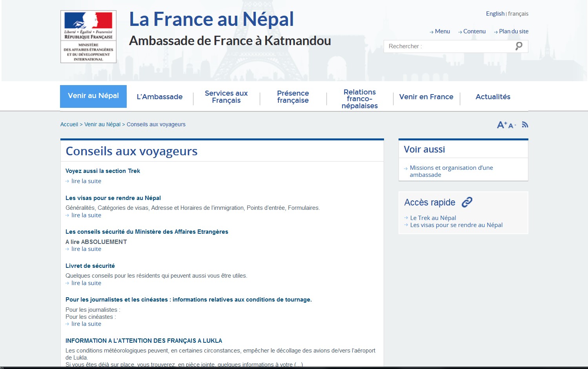Click the République Française ministry logo
This screenshot has width=588, height=369.
[88, 36]
